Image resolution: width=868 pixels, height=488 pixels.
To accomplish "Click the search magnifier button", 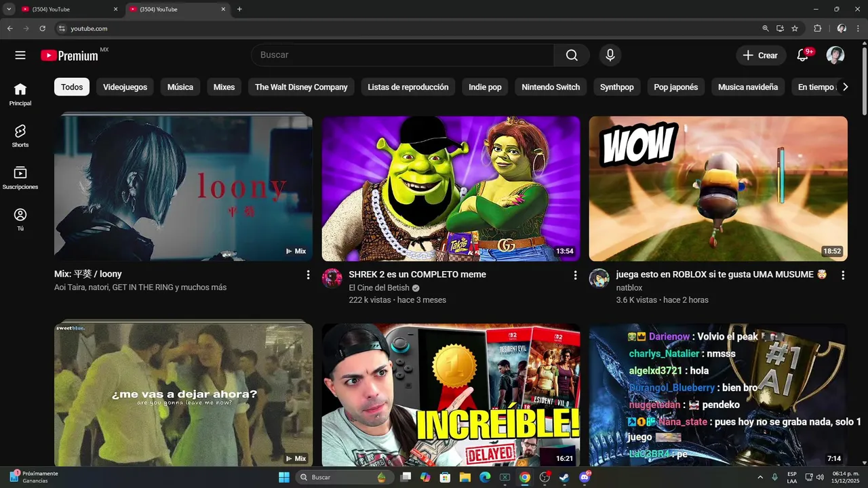I will [x=572, y=56].
